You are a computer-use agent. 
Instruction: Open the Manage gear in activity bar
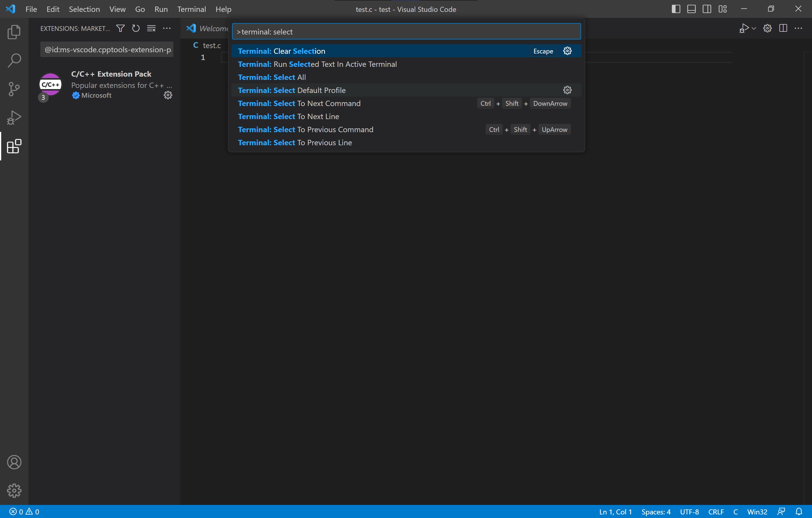coord(14,490)
